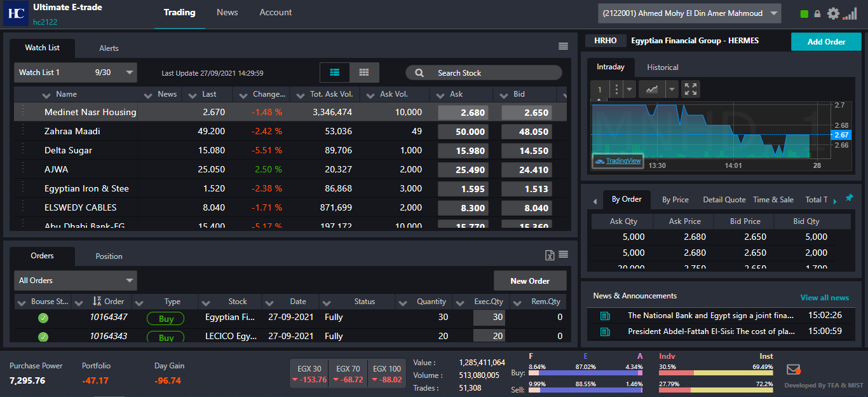Open the Detail Quote tab

(724, 200)
